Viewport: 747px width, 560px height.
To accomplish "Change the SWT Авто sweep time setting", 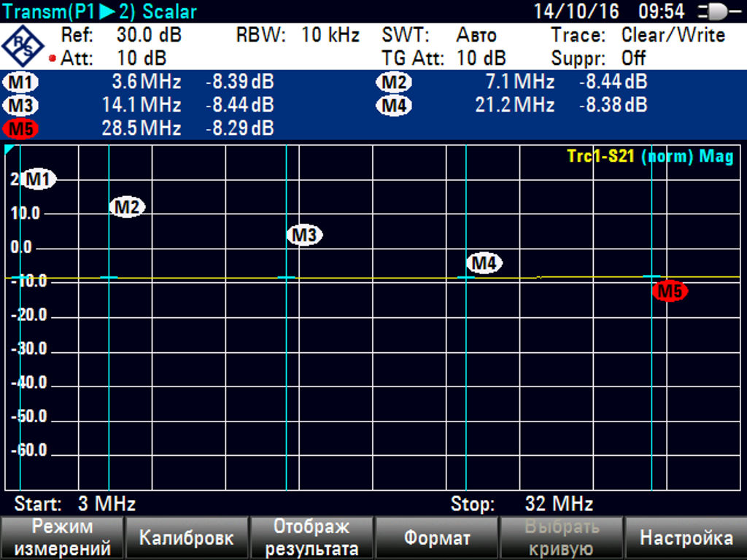I will pos(476,35).
